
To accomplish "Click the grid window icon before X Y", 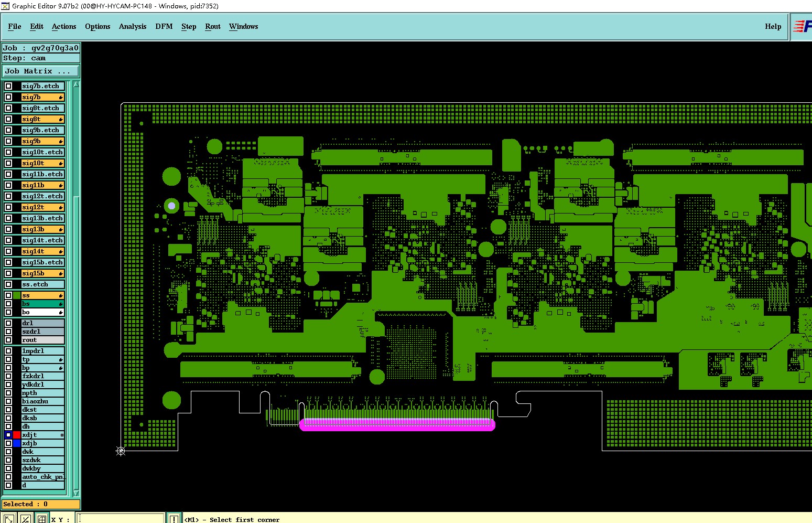I will tap(41, 519).
